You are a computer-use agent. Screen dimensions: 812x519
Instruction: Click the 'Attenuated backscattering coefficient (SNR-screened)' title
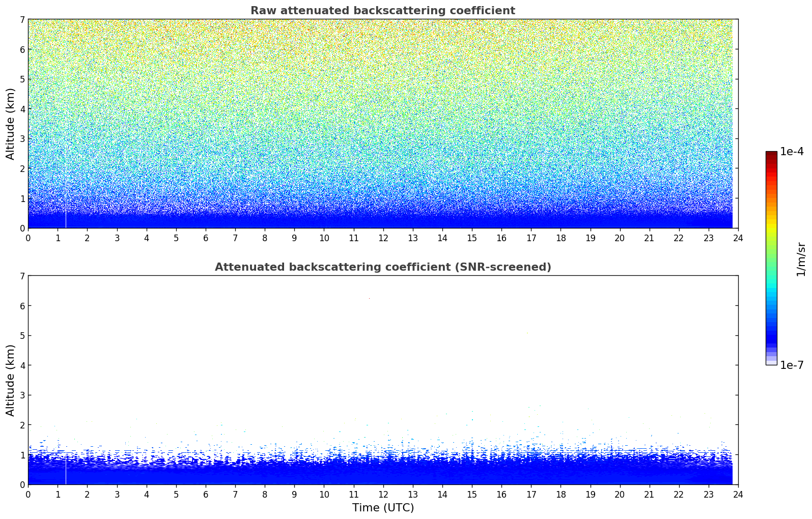click(x=383, y=267)
